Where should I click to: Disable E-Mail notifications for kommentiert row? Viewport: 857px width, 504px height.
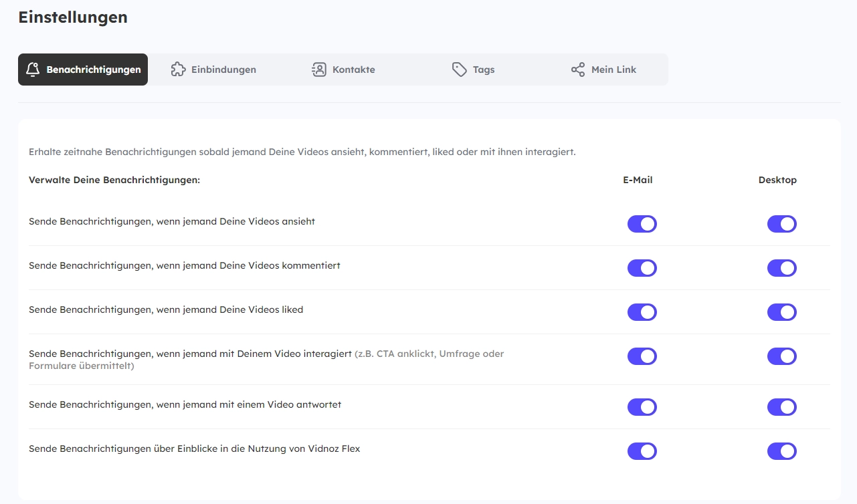642,268
